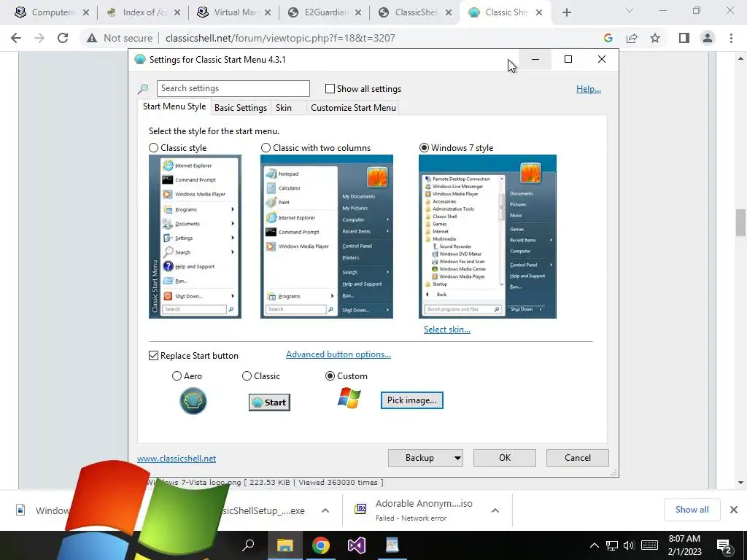Share this page icon
The height and width of the screenshot is (560, 747).
point(632,38)
